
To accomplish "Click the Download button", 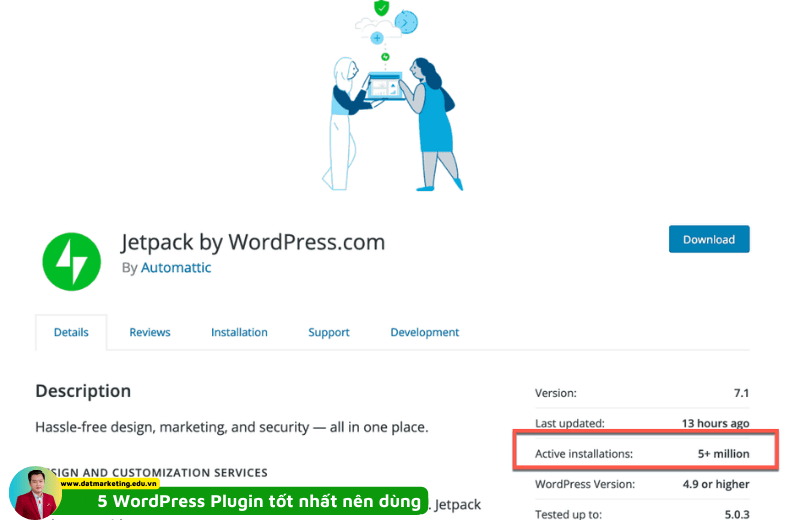I will (x=709, y=239).
